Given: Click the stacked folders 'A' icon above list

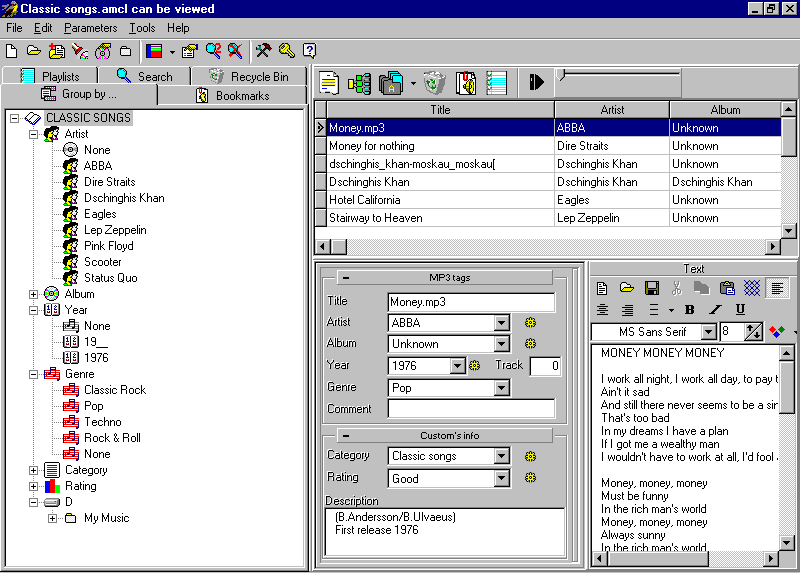Looking at the screenshot, I should click(391, 83).
